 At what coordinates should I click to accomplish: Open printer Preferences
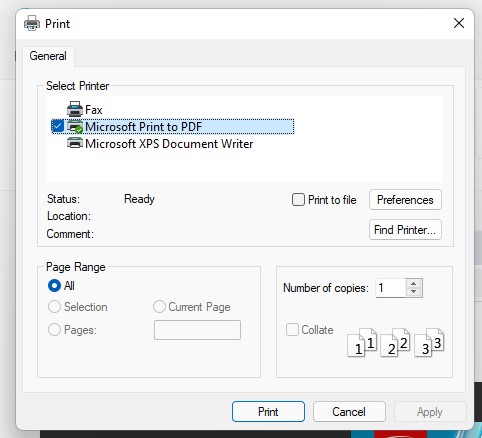(x=405, y=200)
